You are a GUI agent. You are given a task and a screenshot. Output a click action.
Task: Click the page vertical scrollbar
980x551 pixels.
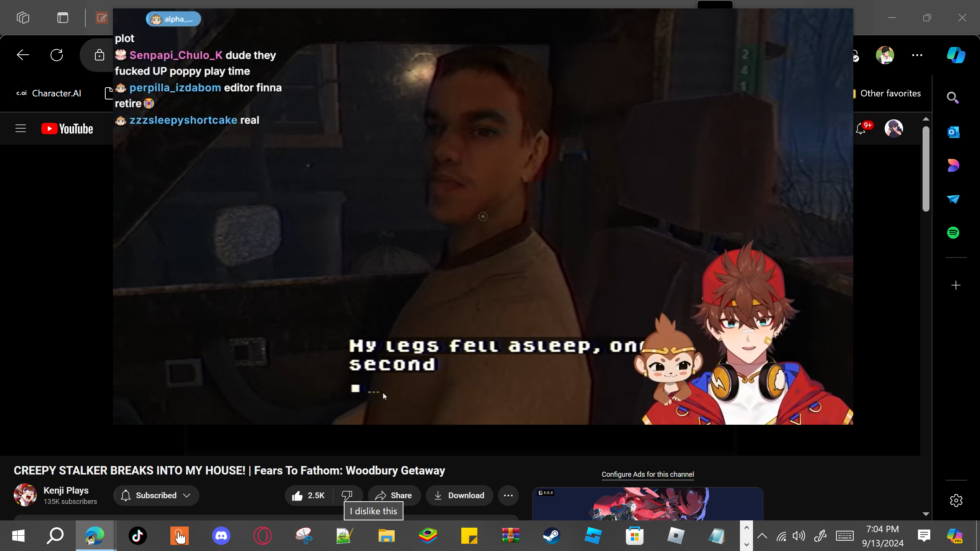[x=926, y=168]
